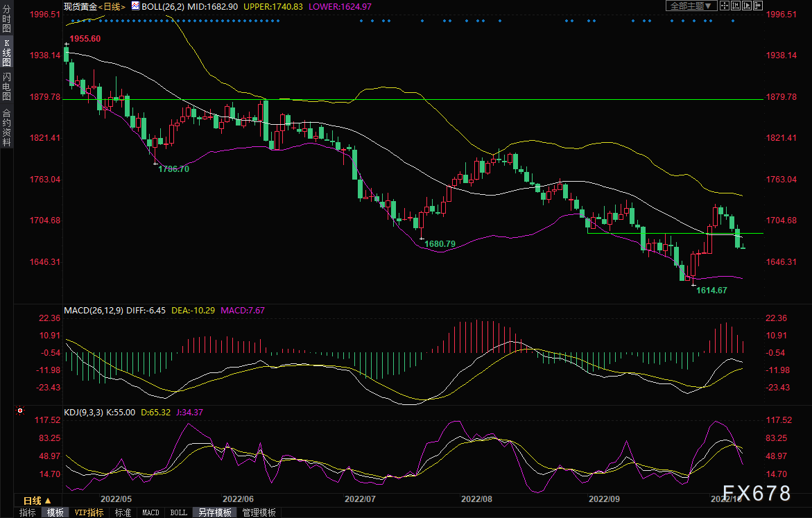This screenshot has width=812, height=518.
Task: Click the BOLL indicator chart icon
Action: pyautogui.click(x=135, y=6)
